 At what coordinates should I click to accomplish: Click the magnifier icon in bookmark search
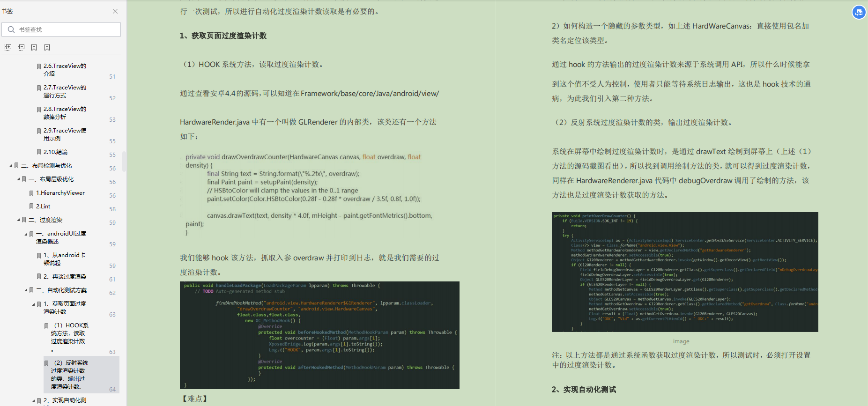click(11, 30)
